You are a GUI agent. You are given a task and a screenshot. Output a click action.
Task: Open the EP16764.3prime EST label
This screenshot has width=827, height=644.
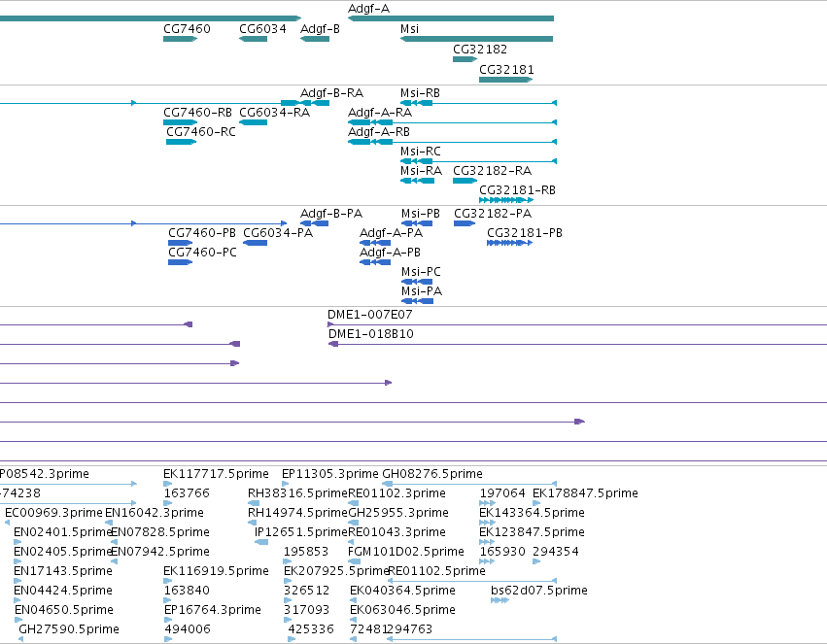coord(213,610)
